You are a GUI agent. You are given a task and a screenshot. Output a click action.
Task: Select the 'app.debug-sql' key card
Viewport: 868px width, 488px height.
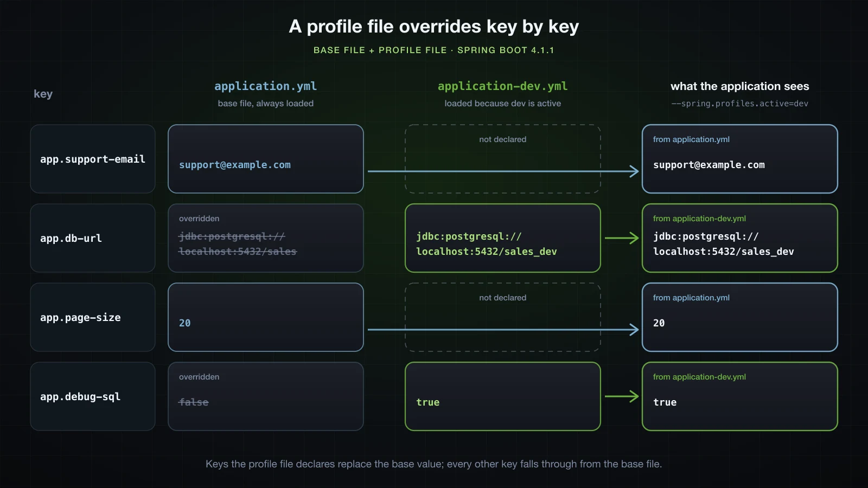(x=93, y=396)
